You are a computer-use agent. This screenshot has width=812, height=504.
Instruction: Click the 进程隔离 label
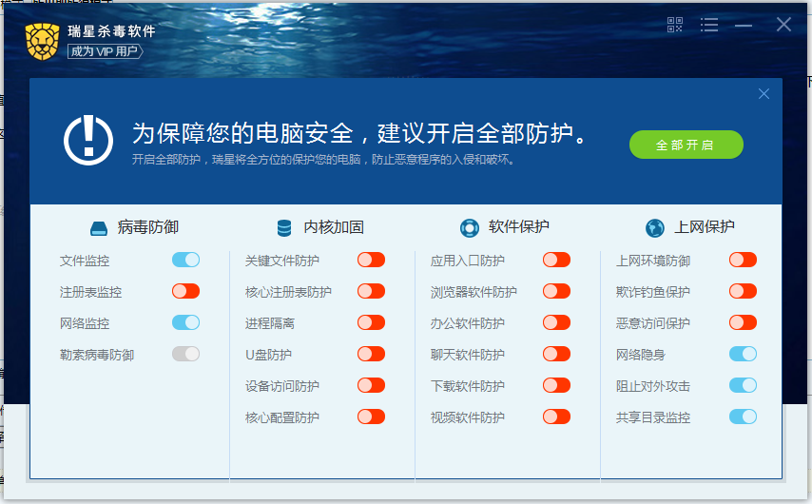pyautogui.click(x=270, y=323)
